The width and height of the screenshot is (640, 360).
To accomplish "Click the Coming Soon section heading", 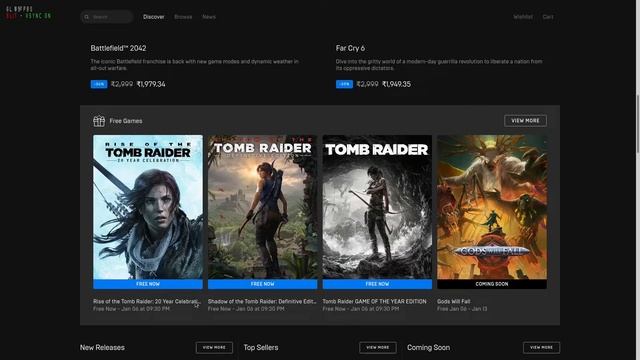I will coord(428,348).
